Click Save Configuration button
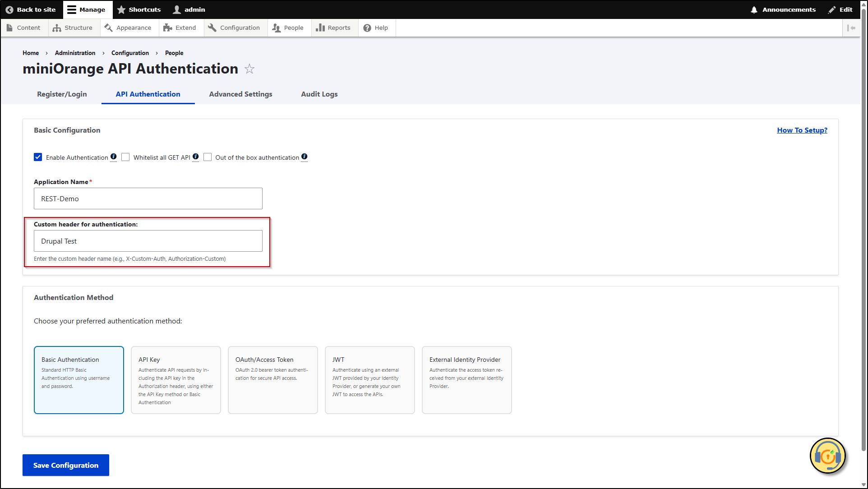The width and height of the screenshot is (868, 489). 66,465
